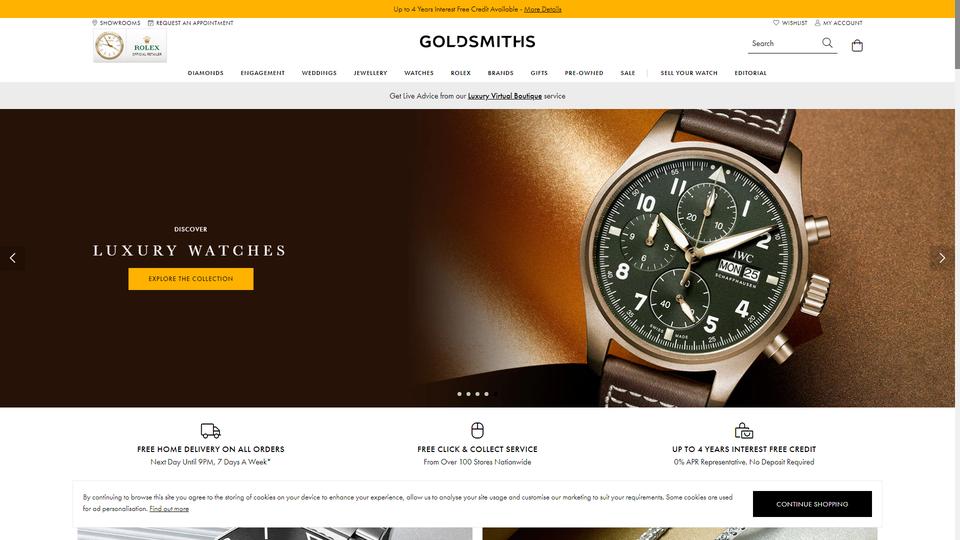Open the shopping bag icon

pyautogui.click(x=857, y=45)
